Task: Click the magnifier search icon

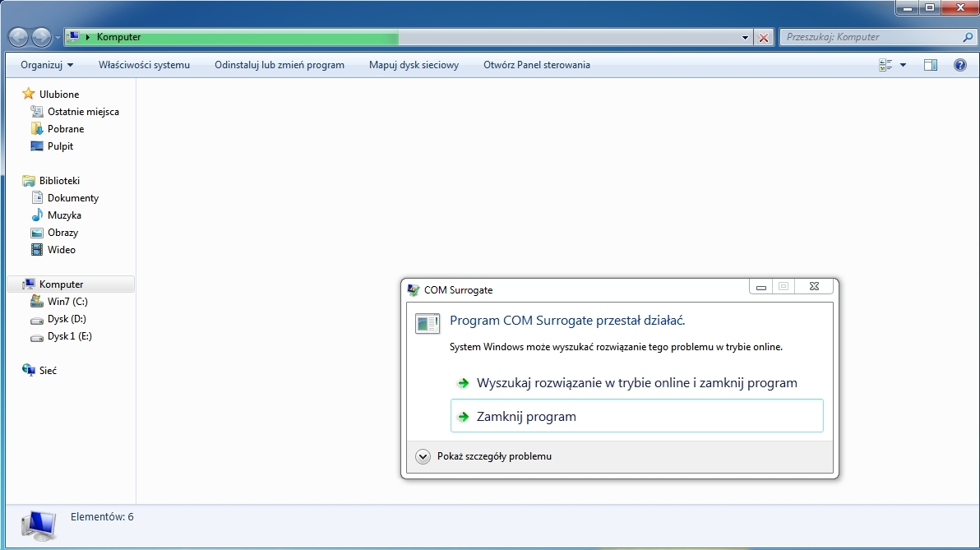Action: tap(968, 37)
